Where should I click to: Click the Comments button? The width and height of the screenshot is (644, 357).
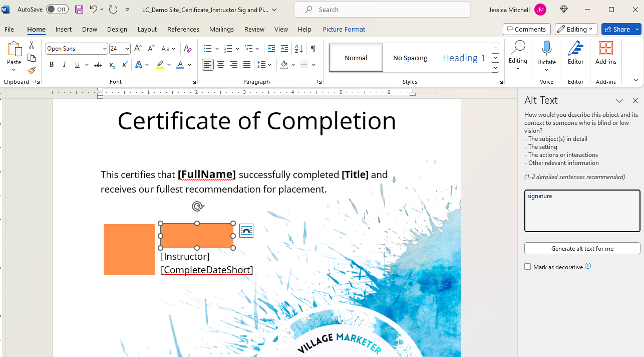527,29
